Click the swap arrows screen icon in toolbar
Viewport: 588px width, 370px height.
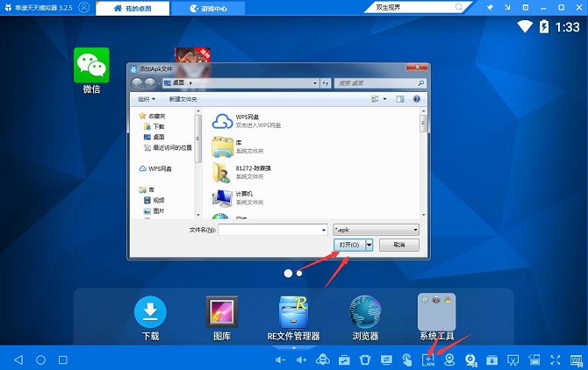386,359
